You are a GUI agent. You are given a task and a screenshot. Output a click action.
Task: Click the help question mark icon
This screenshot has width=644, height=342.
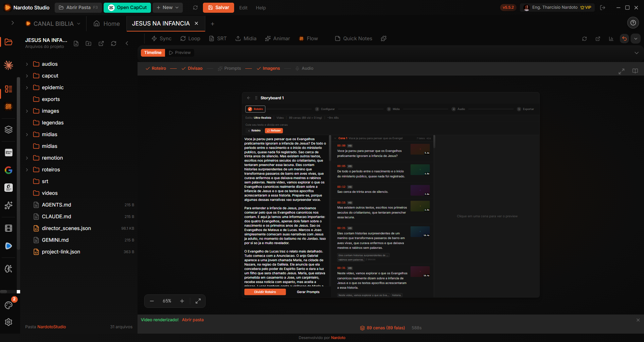point(633,23)
